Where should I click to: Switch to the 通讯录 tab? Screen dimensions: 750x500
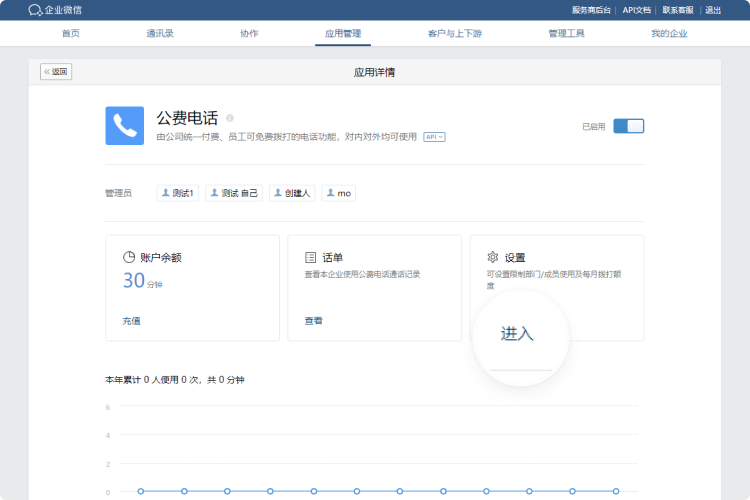[160, 33]
